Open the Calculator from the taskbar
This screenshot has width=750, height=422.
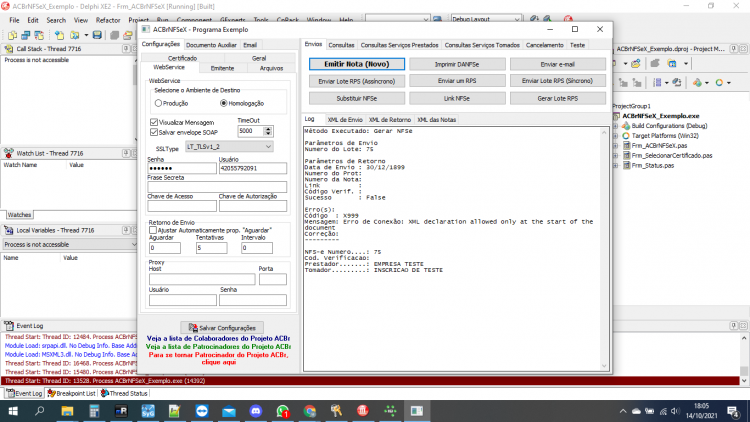point(94,411)
